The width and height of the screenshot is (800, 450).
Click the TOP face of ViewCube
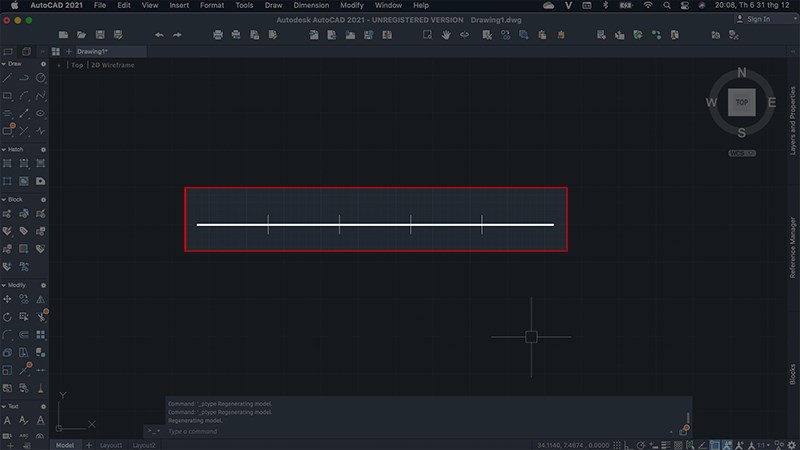click(741, 103)
